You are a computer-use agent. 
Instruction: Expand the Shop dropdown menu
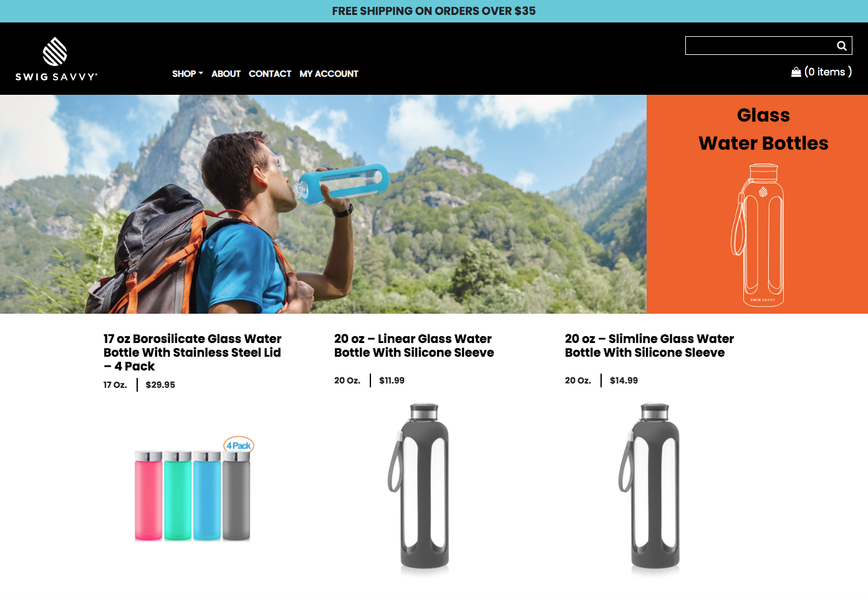(x=188, y=74)
